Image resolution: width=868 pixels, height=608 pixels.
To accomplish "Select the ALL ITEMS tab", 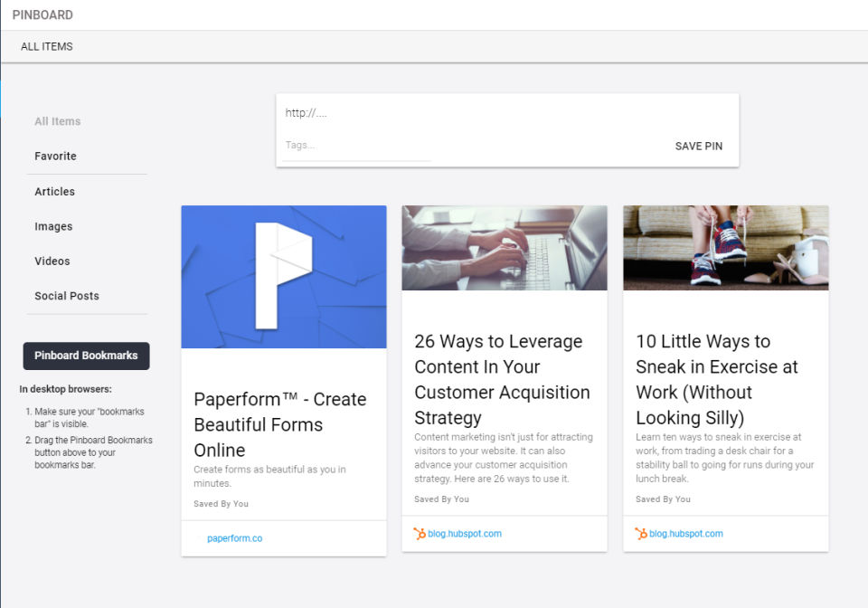I will (47, 46).
